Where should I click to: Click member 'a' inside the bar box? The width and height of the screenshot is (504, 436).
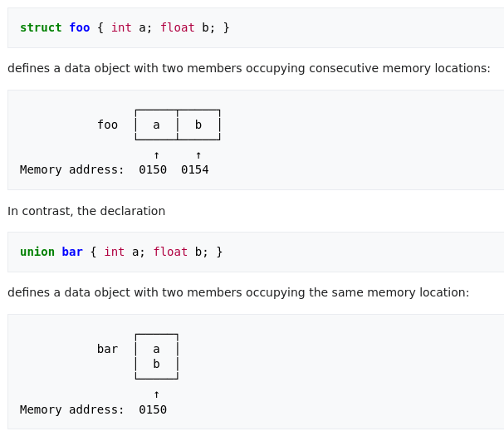click(x=157, y=349)
